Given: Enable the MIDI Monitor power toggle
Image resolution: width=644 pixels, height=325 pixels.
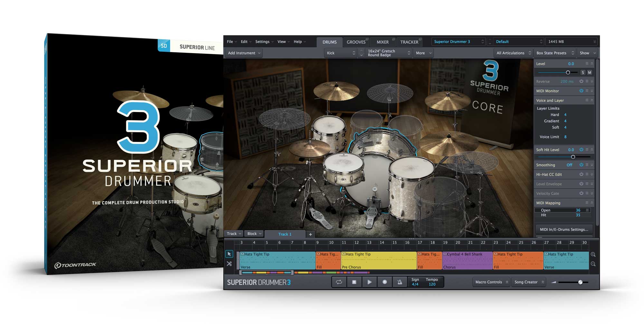Looking at the screenshot, I should pos(582,91).
